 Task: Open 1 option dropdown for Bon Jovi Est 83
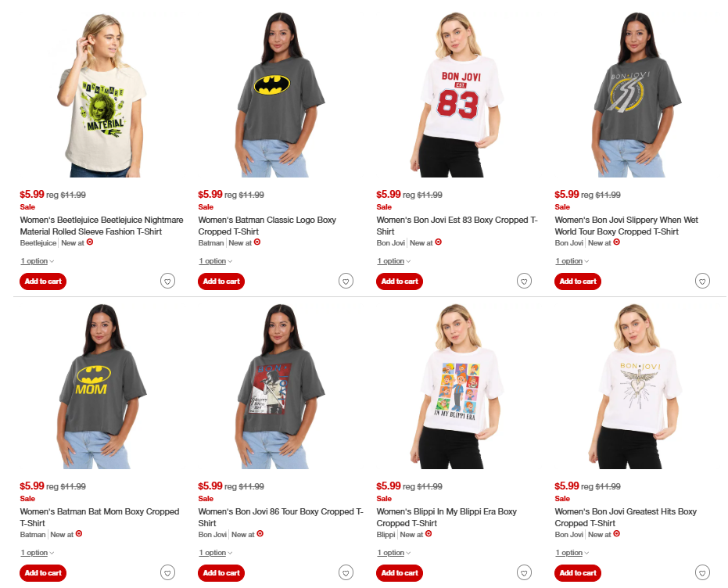[394, 261]
